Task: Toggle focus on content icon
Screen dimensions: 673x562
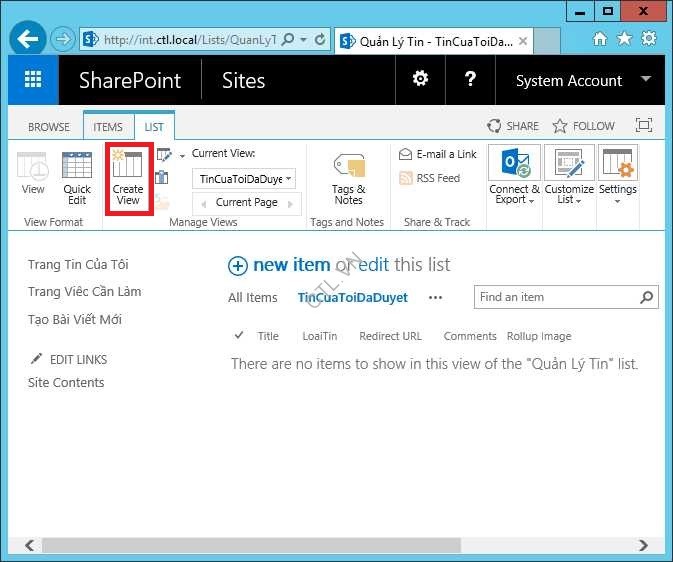Action: [x=644, y=126]
